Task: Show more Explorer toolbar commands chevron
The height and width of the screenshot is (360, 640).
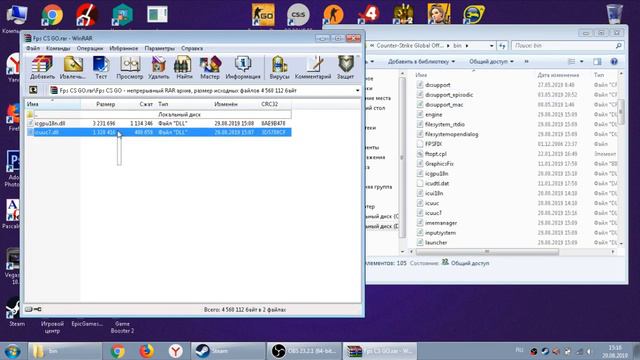Action: (527, 62)
